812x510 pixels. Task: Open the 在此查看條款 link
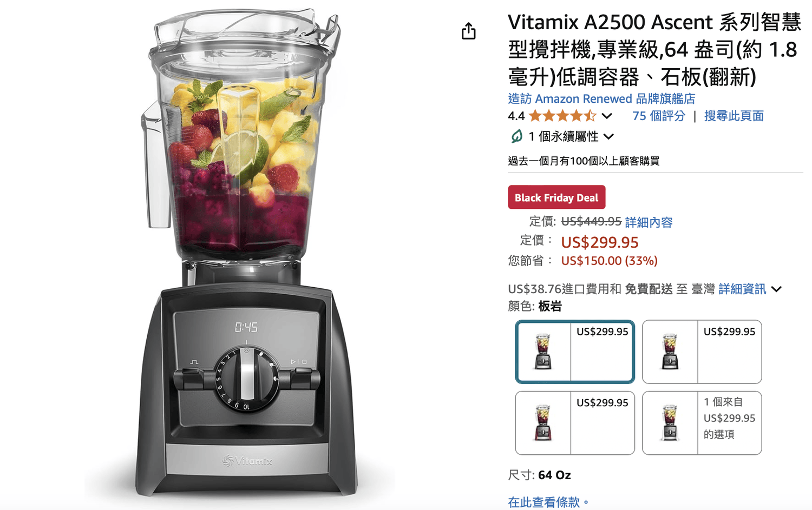coord(548,502)
